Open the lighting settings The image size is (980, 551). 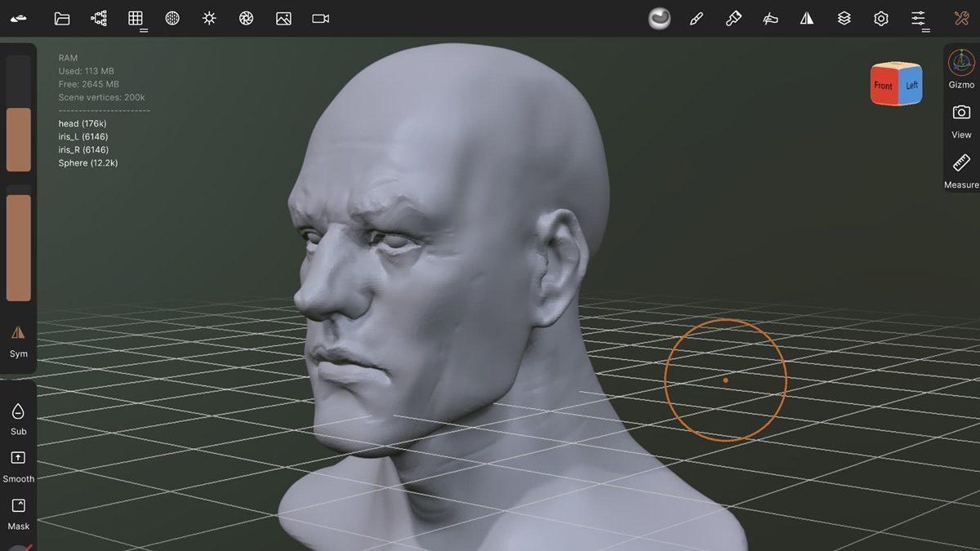[209, 17]
